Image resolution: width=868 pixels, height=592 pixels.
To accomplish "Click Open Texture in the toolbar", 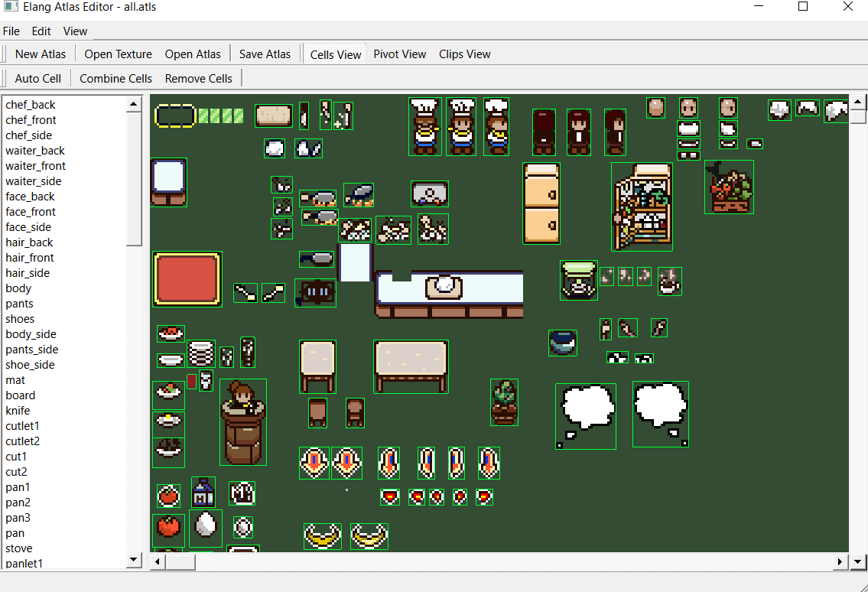I will (x=118, y=54).
